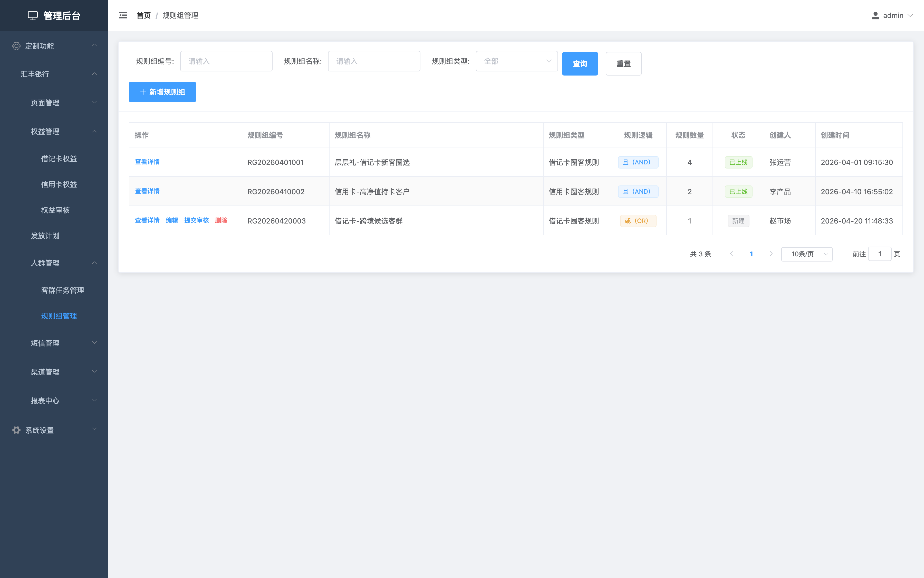Image resolution: width=924 pixels, height=578 pixels.
Task: Select 规则组管理 in the sidebar
Action: (x=59, y=316)
